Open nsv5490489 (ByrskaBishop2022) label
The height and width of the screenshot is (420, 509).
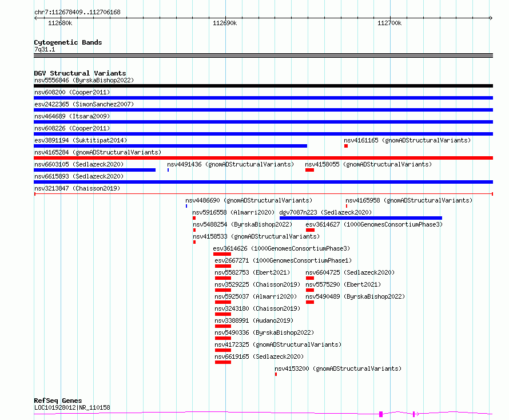coord(355,296)
